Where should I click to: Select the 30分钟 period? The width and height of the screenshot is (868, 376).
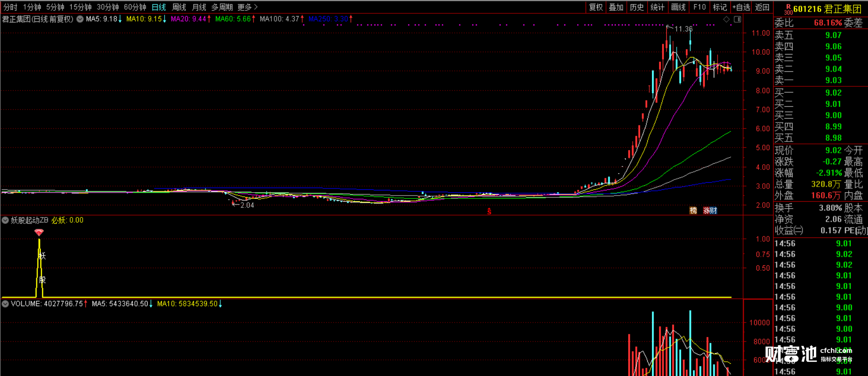108,7
